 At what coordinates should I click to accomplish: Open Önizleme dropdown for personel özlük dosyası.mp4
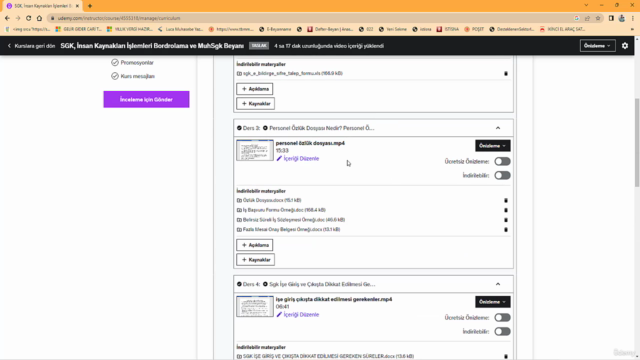pyautogui.click(x=493, y=146)
